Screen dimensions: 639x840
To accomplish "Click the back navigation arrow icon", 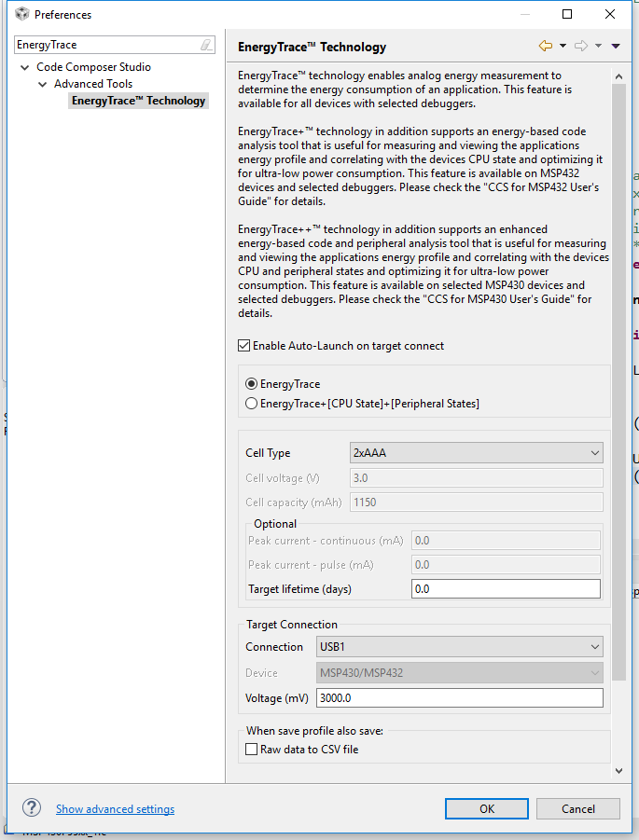I will tap(546, 46).
